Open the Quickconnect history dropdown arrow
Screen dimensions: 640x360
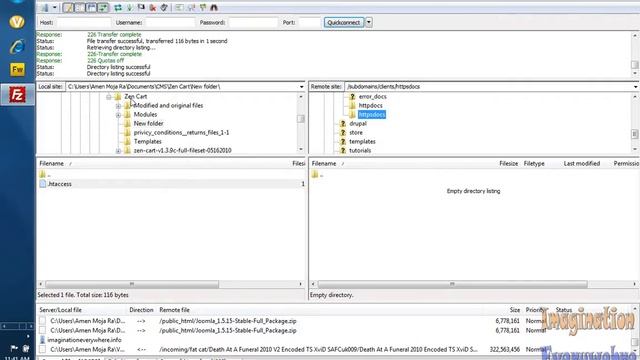(369, 22)
